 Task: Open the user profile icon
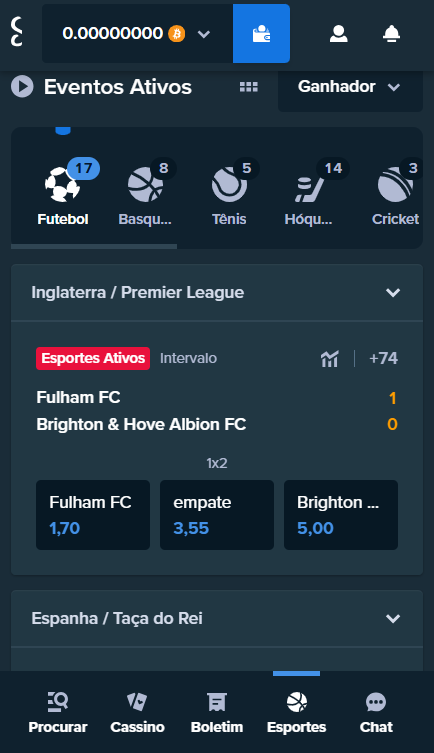(x=338, y=34)
